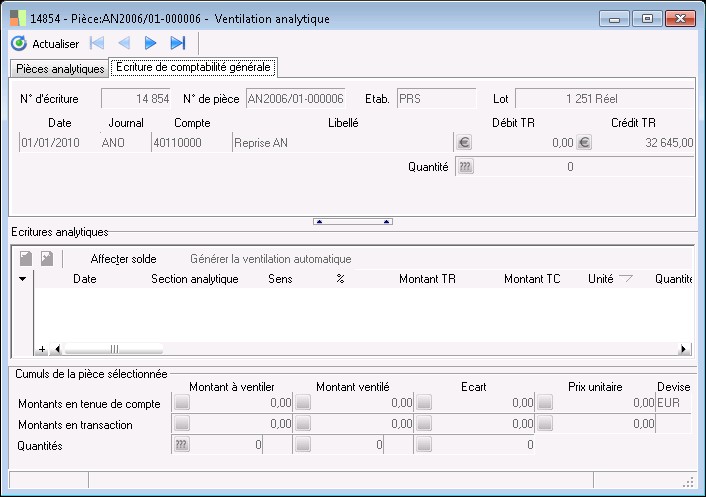Click the calculator icon next to Quantité
Screen dimensions: 706x497
pyautogui.click(x=463, y=167)
